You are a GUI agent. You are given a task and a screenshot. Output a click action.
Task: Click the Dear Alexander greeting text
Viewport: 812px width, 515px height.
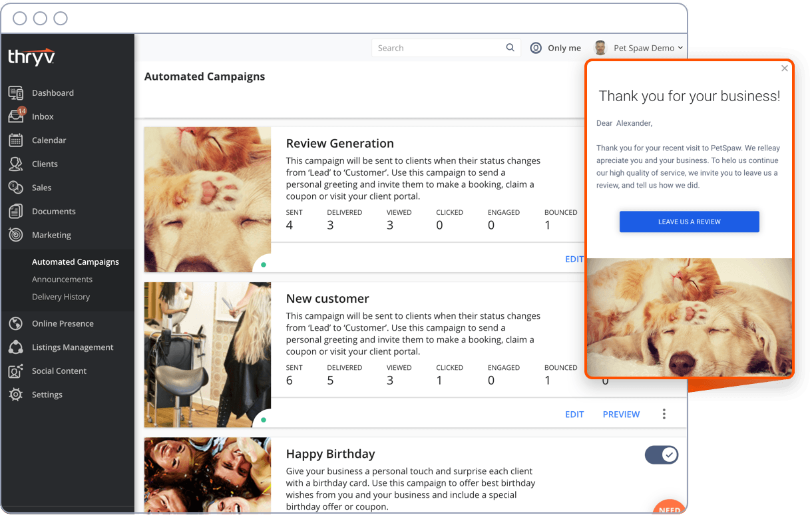click(624, 123)
